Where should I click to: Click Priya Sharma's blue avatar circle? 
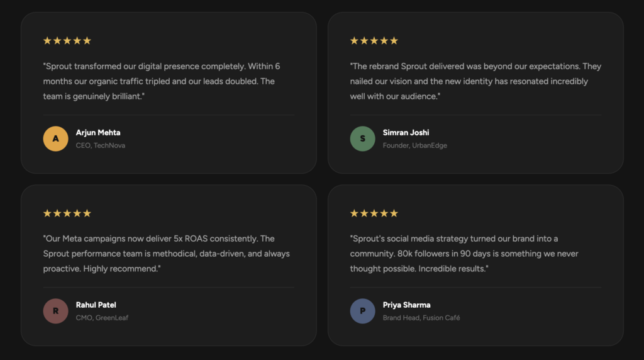(x=362, y=311)
